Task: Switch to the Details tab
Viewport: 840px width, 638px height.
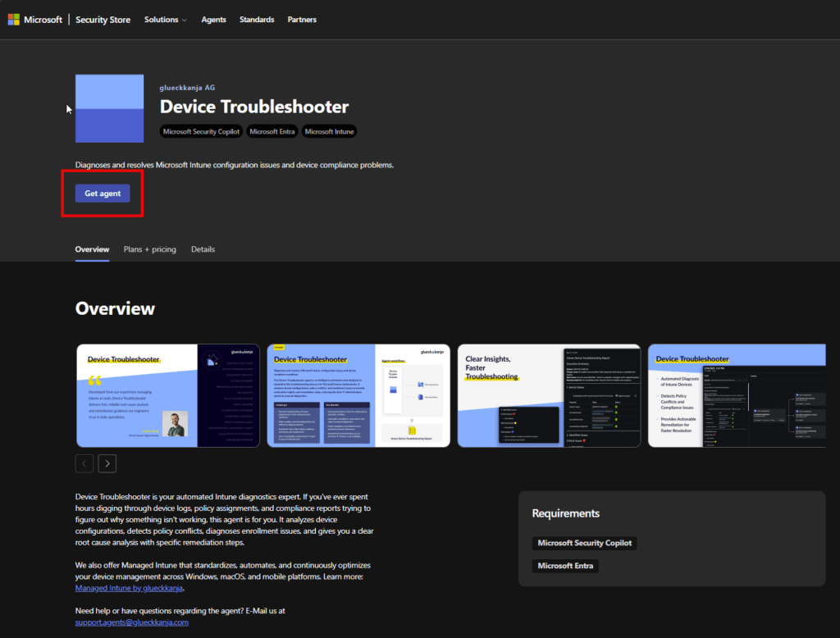Action: 203,249
